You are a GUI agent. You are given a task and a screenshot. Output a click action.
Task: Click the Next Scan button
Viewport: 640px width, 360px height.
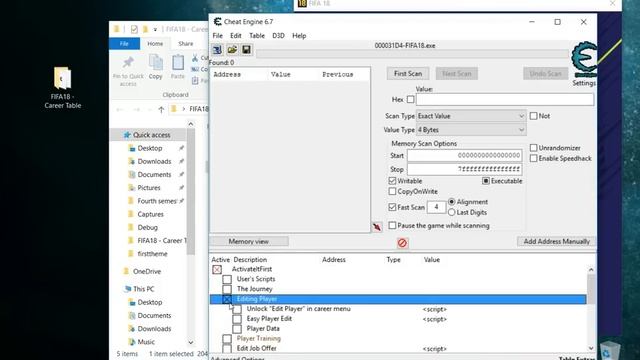[x=457, y=73]
